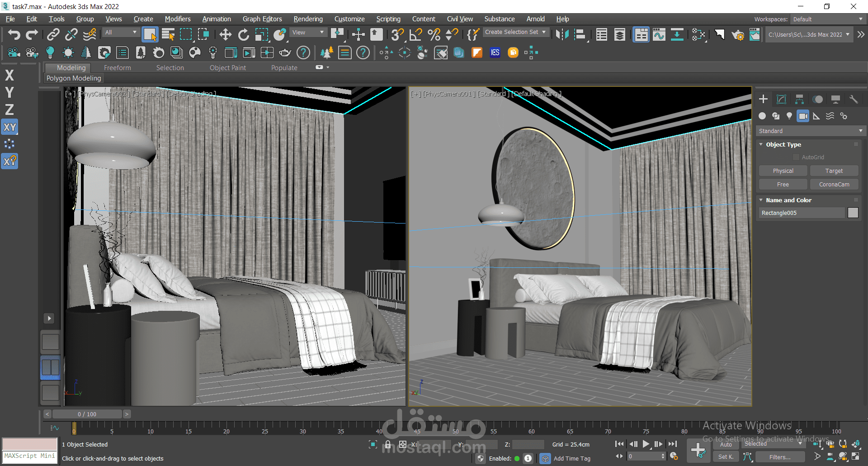Open the 'Selected' key filter dropdown
This screenshot has height=466, width=868.
point(773,444)
